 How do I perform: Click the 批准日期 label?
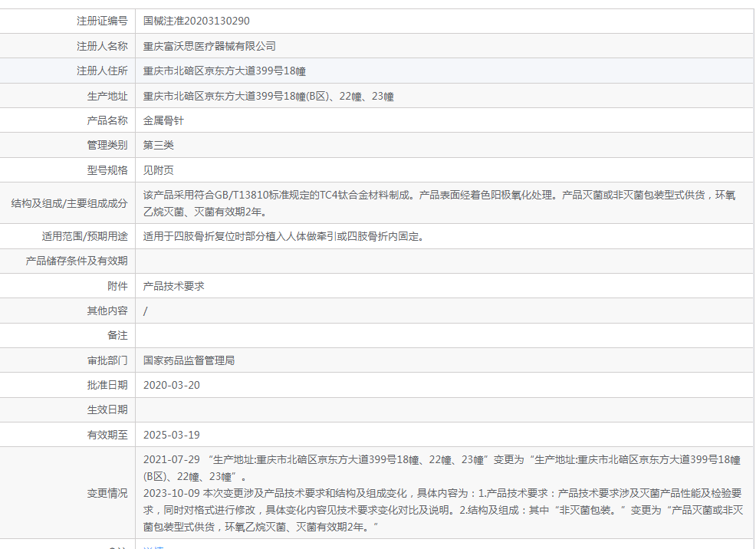click(107, 386)
